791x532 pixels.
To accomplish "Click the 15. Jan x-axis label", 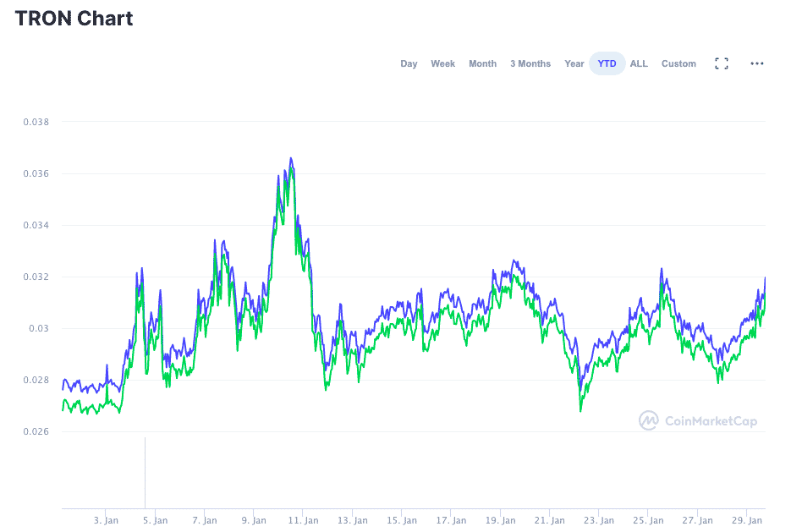I will (x=402, y=520).
